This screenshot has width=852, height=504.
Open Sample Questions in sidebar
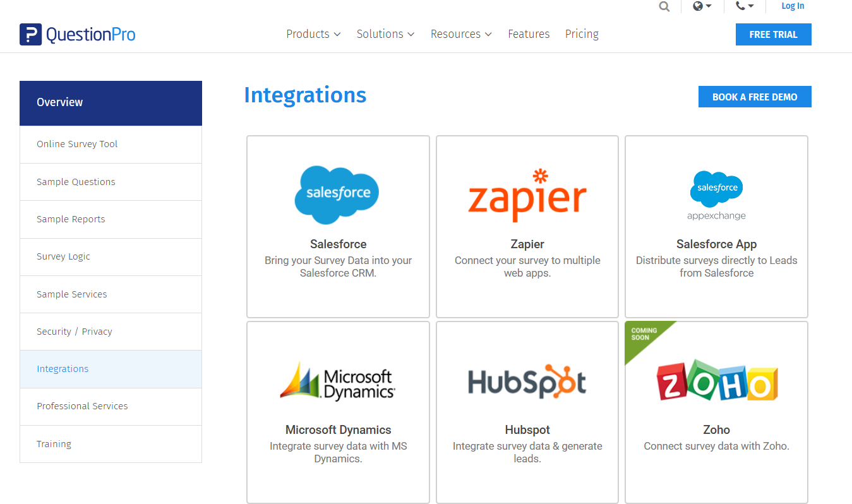[x=111, y=182]
